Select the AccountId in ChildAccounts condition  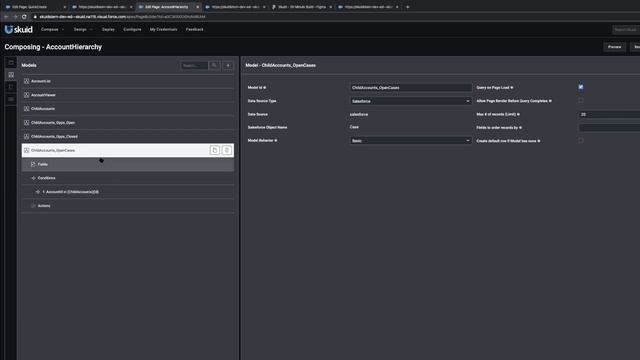[x=128, y=192]
